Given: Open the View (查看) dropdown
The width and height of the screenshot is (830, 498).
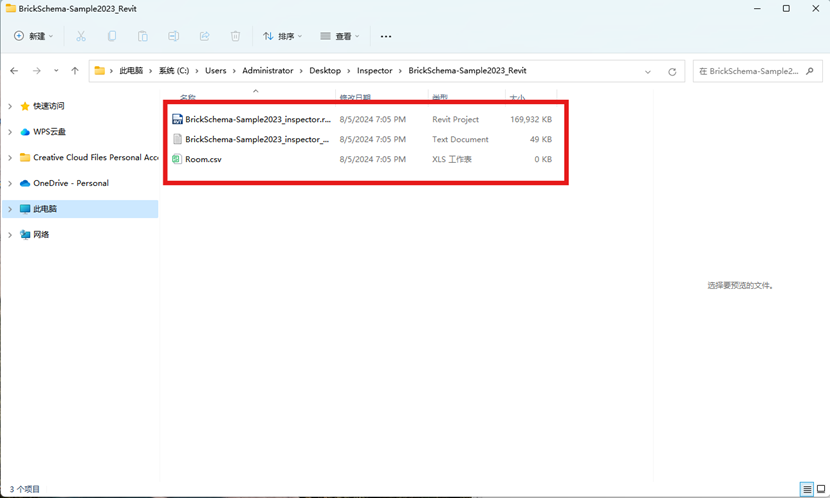Looking at the screenshot, I should click(x=339, y=36).
